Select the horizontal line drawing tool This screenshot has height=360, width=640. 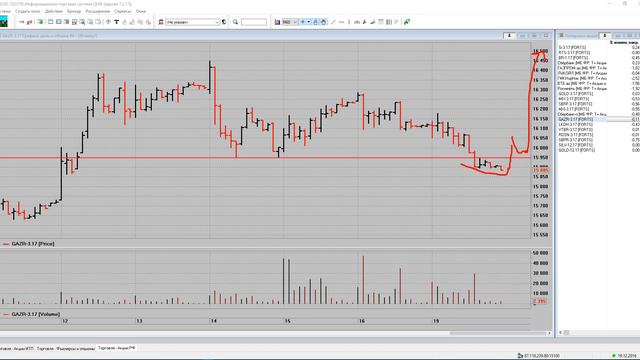click(x=341, y=22)
